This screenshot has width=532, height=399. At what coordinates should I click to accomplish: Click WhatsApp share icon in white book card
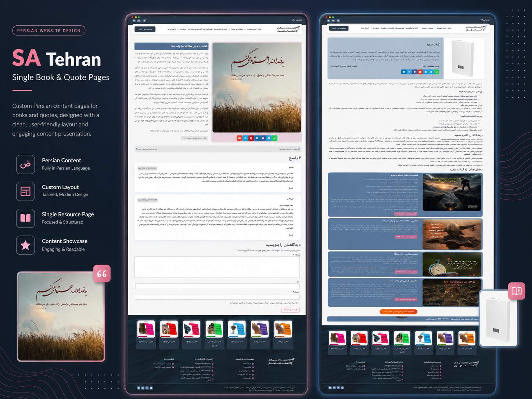(437, 72)
